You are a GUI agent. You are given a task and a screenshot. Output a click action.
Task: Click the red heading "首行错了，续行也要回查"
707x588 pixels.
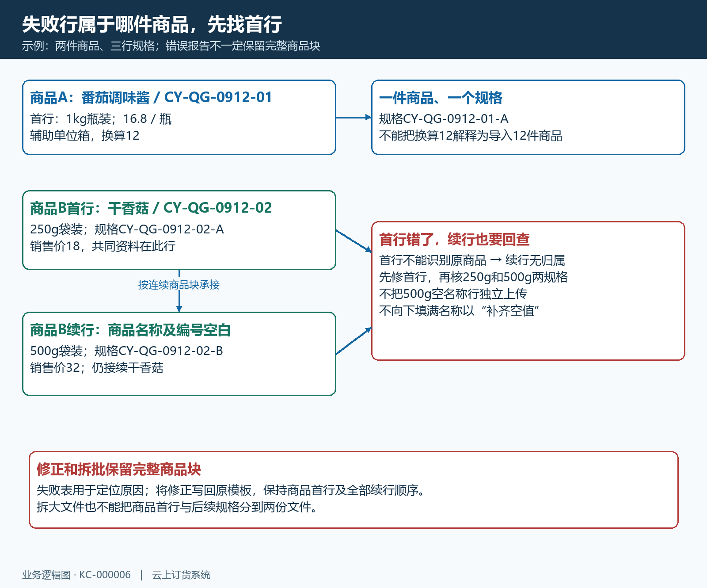pos(454,239)
